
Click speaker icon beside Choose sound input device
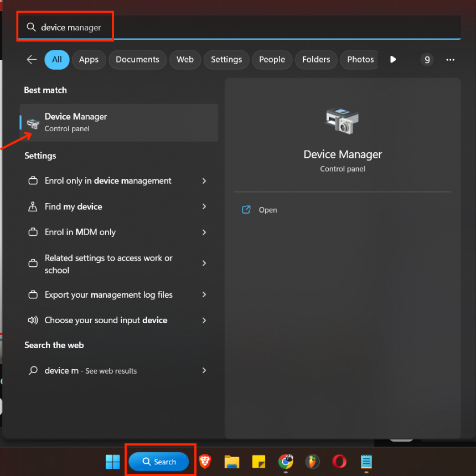[33, 320]
